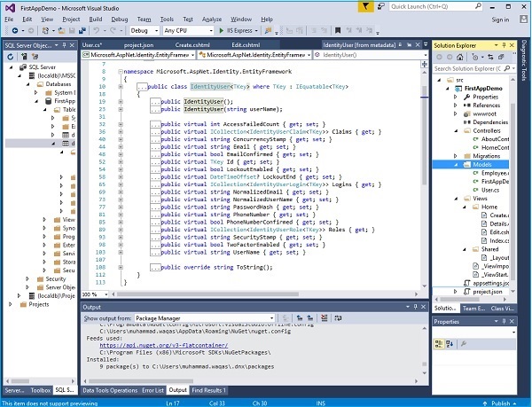Click the Solution Explorer Home icon
The width and height of the screenshot is (532, 407).
459,55
